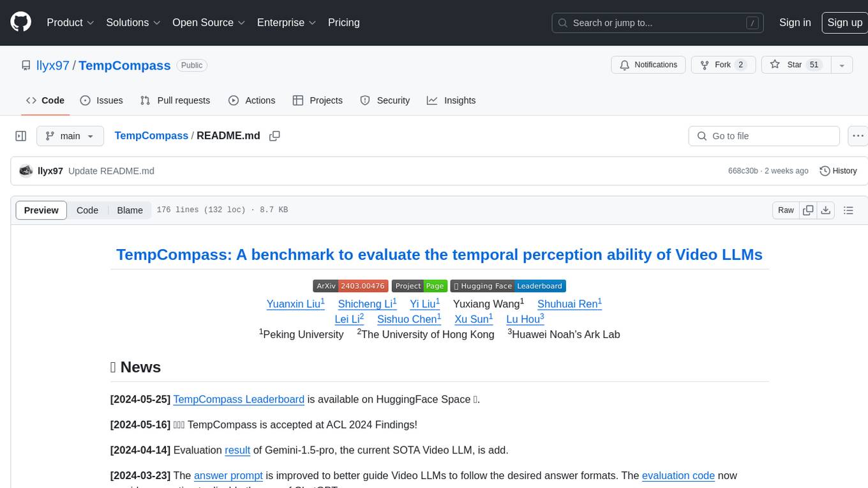Screen dimensions: 868x488
Task: Open the TempCompass Leaderboard link
Action: (x=239, y=399)
